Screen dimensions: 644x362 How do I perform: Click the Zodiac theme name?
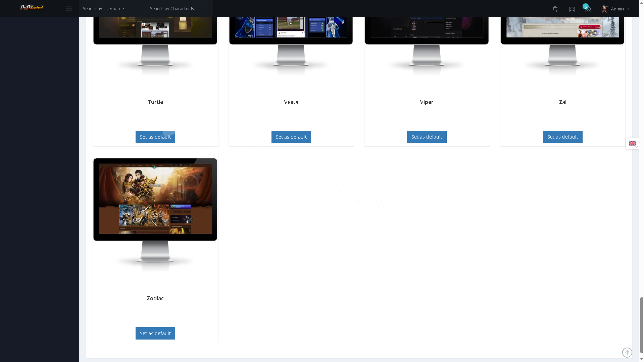[x=155, y=298]
